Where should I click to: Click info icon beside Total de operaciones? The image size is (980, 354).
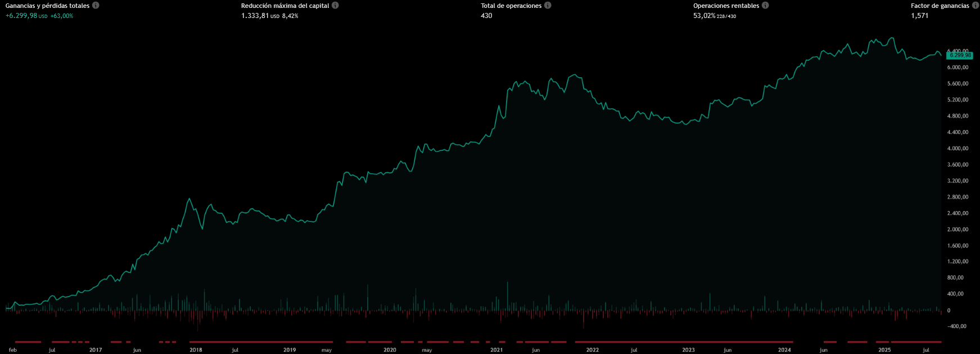click(548, 6)
